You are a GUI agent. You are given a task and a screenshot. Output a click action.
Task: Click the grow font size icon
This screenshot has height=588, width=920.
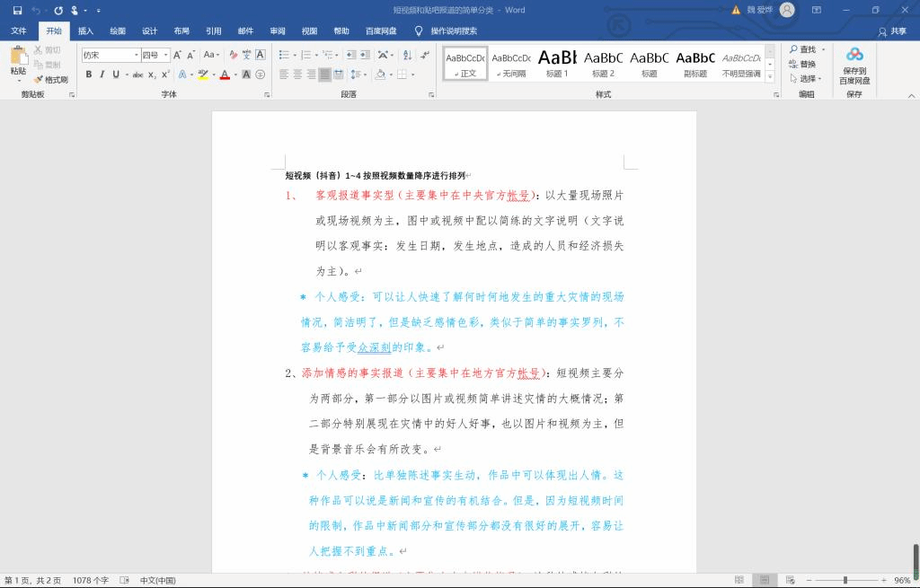click(177, 55)
